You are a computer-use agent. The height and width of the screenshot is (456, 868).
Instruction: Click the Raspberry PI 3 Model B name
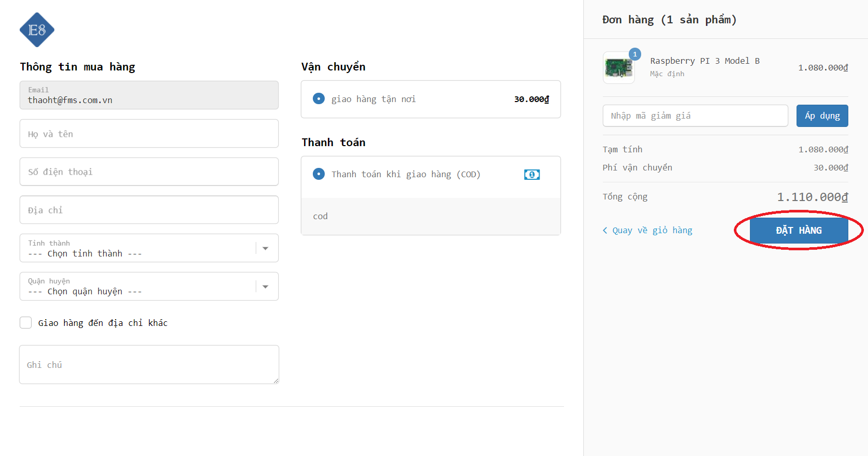(x=704, y=61)
